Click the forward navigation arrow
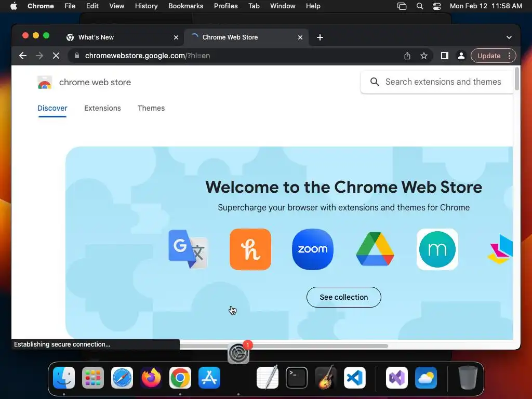The width and height of the screenshot is (532, 399). click(x=39, y=56)
